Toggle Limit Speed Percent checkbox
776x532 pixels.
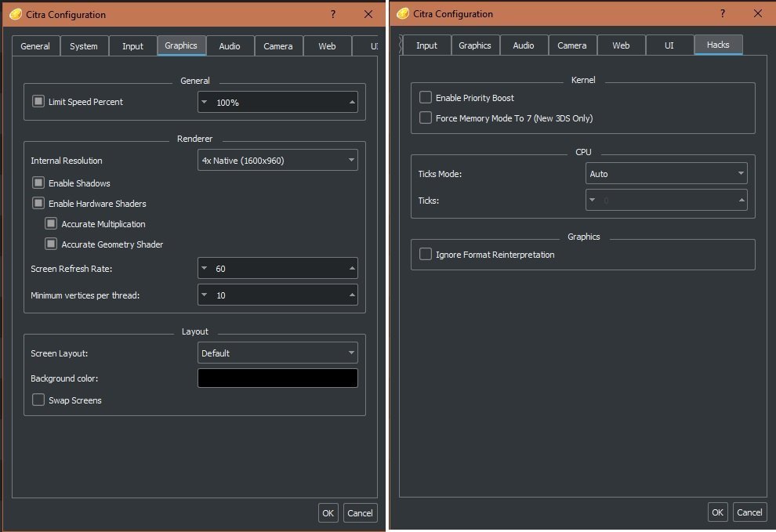coord(38,101)
